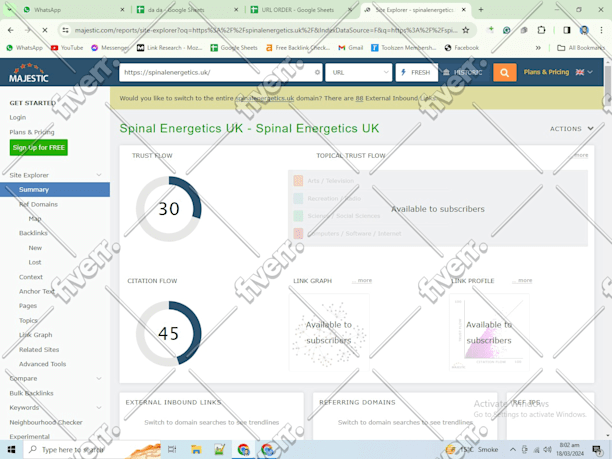Open new browser tab with plus icon

point(481,10)
